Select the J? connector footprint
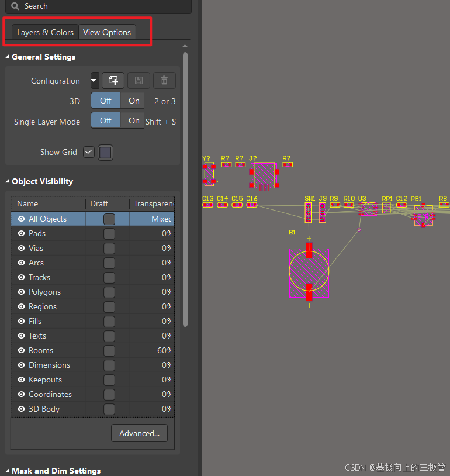This screenshot has width=450, height=476. [264, 177]
